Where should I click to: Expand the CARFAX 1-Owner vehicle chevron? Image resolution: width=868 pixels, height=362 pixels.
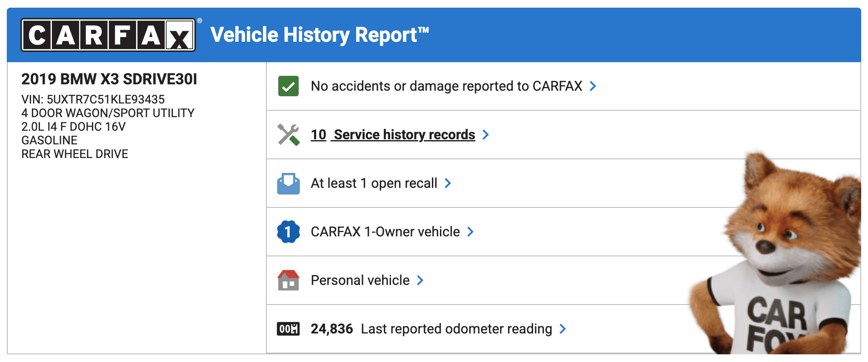point(470,232)
